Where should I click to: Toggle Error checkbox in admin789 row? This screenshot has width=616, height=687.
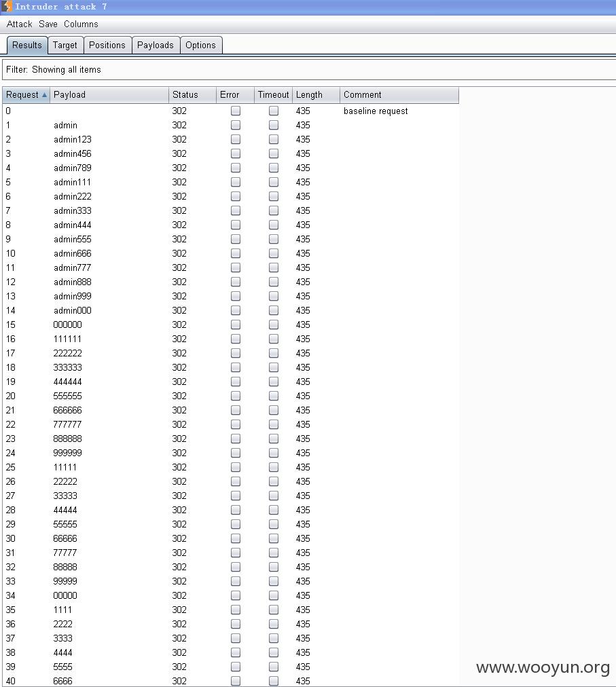coord(236,168)
